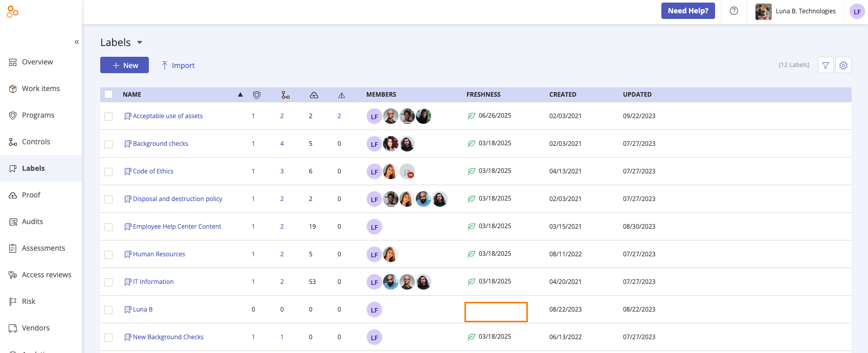Click the orange app logo icon
Screen dimensions: 868x353
coord(13,12)
